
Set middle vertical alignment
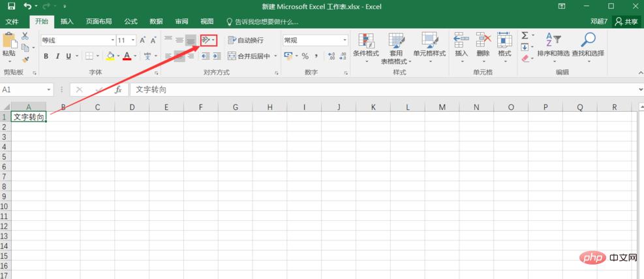click(179, 40)
